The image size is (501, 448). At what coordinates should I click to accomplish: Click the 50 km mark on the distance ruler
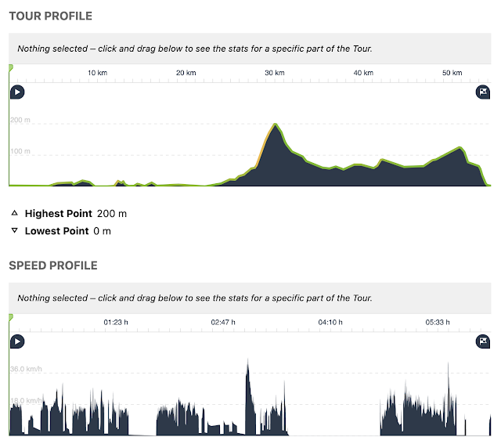point(452,73)
